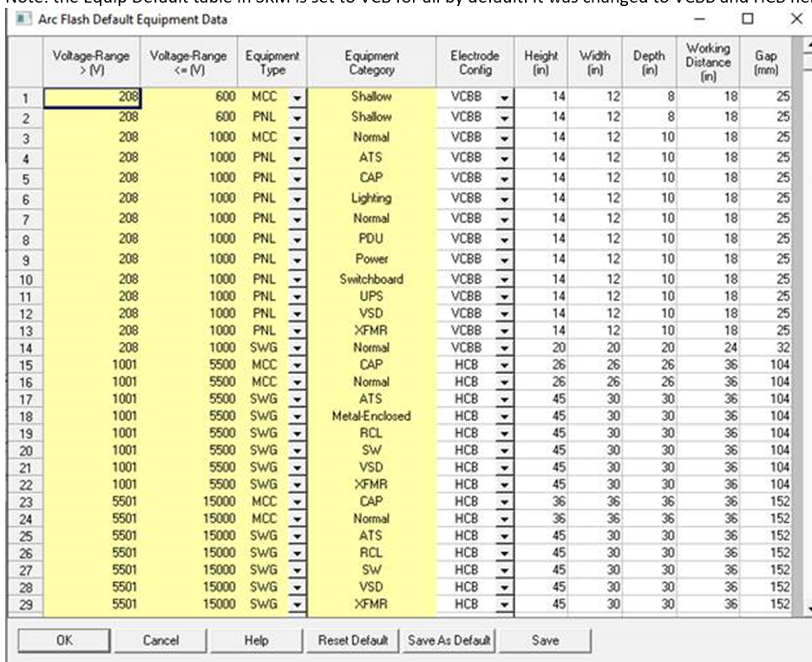Click the OK button
This screenshot has height=662, width=812.
pos(64,640)
